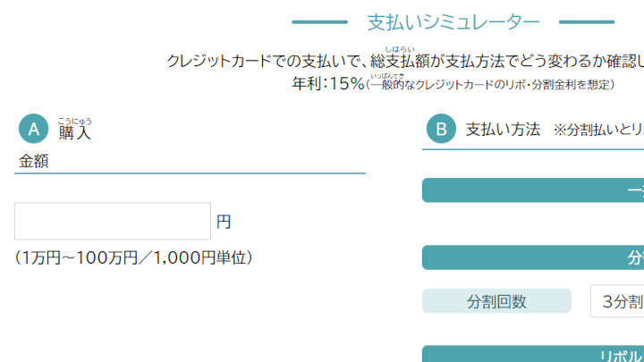
Task: Click the 金額 field label
Action: (34, 161)
